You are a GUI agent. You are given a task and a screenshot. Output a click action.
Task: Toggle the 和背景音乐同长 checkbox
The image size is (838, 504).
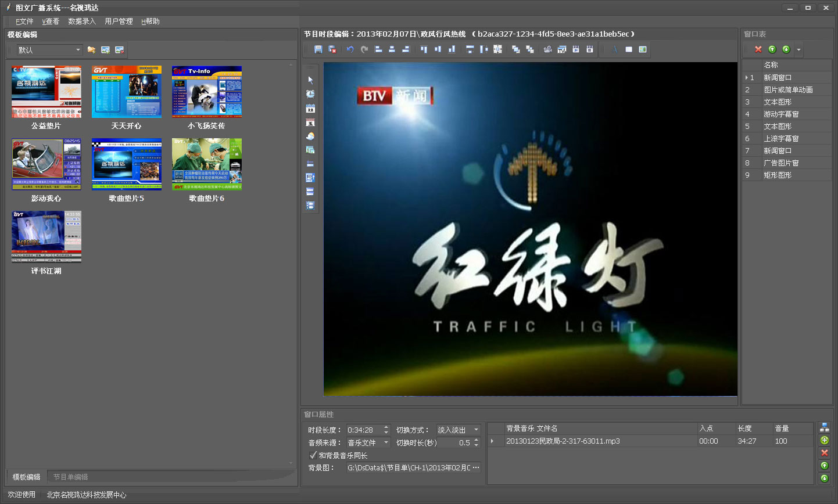tap(313, 455)
